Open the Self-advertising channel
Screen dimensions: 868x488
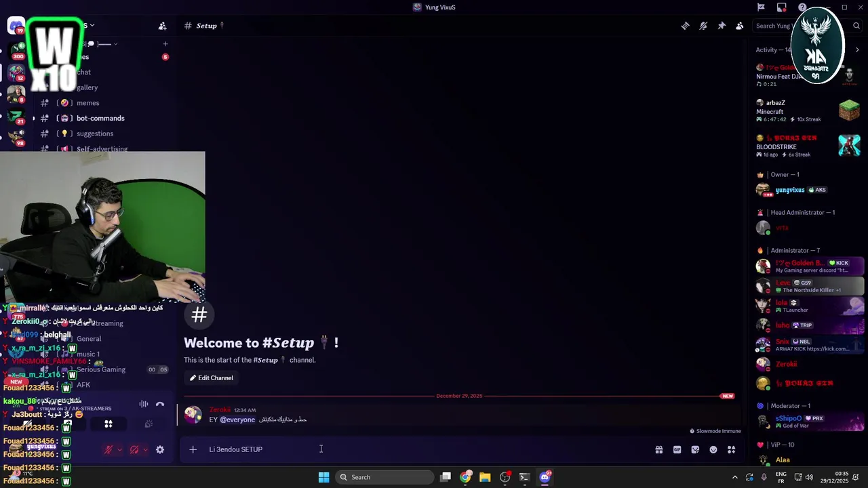[102, 148]
